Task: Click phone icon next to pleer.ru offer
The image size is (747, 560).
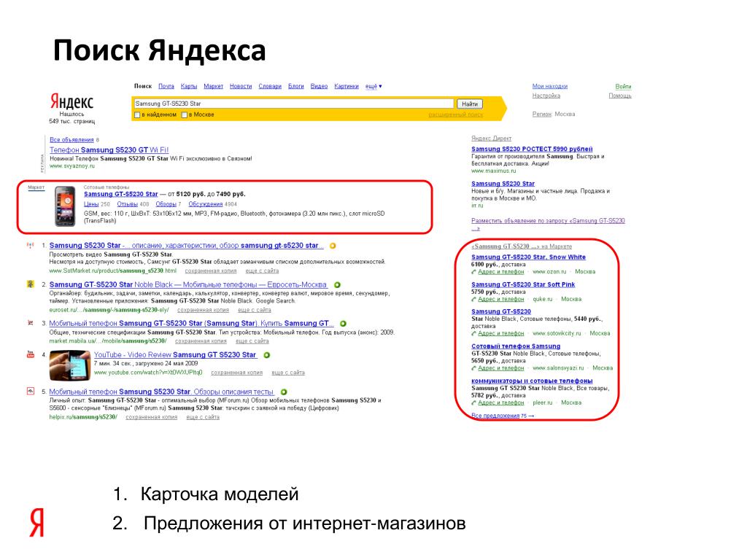Action: coord(473,402)
